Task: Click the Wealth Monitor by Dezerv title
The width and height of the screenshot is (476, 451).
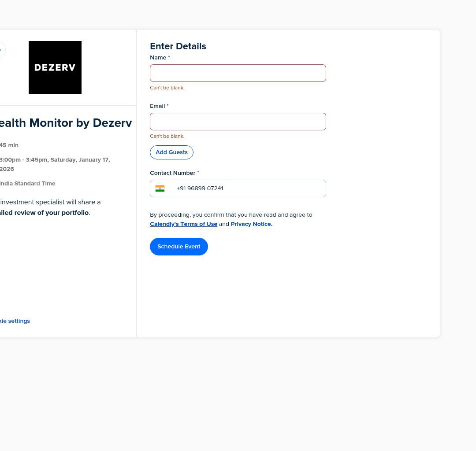Action: (x=66, y=123)
